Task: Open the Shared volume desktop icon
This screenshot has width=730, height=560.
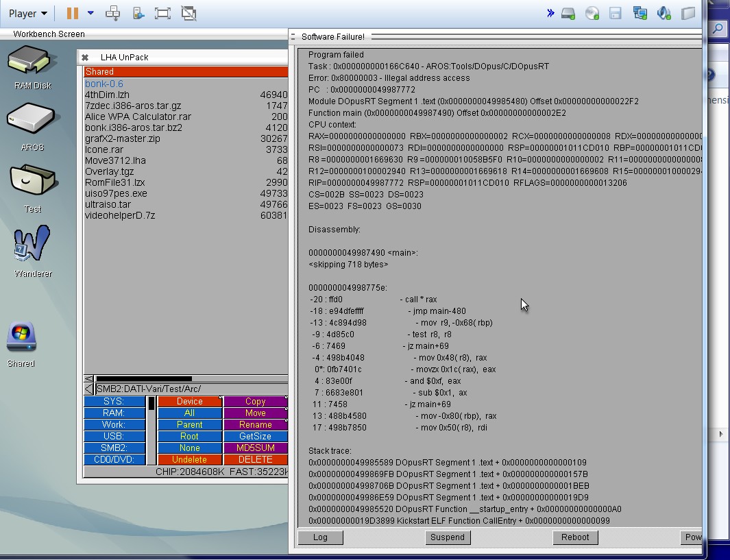Action: [21, 338]
